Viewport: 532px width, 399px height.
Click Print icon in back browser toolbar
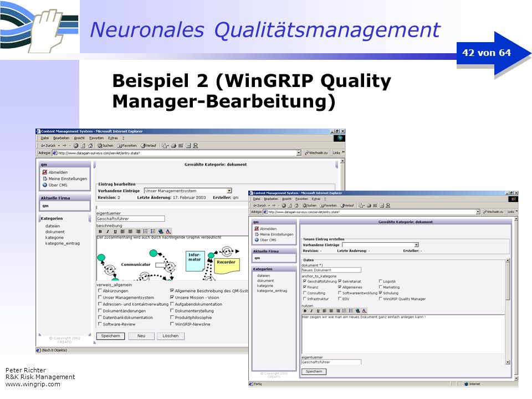pos(173,146)
